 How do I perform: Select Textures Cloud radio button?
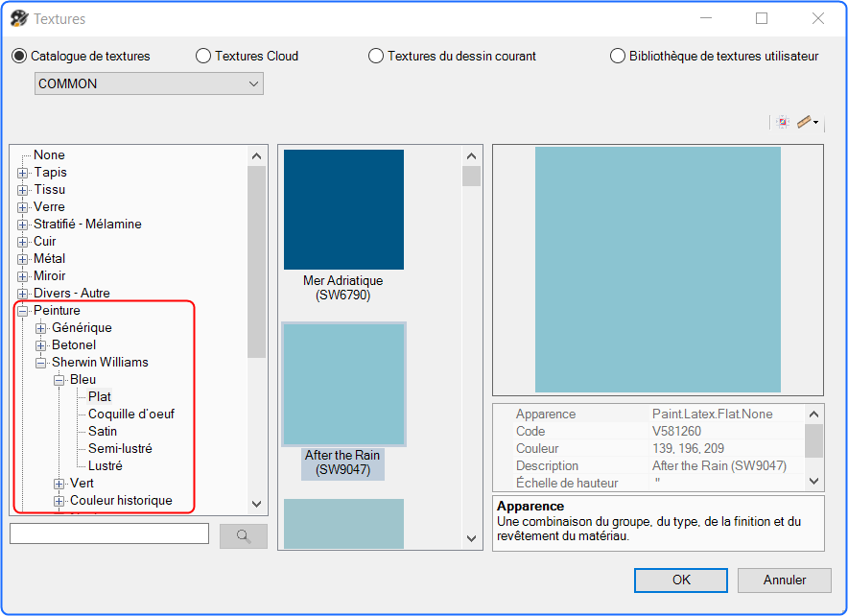(203, 56)
